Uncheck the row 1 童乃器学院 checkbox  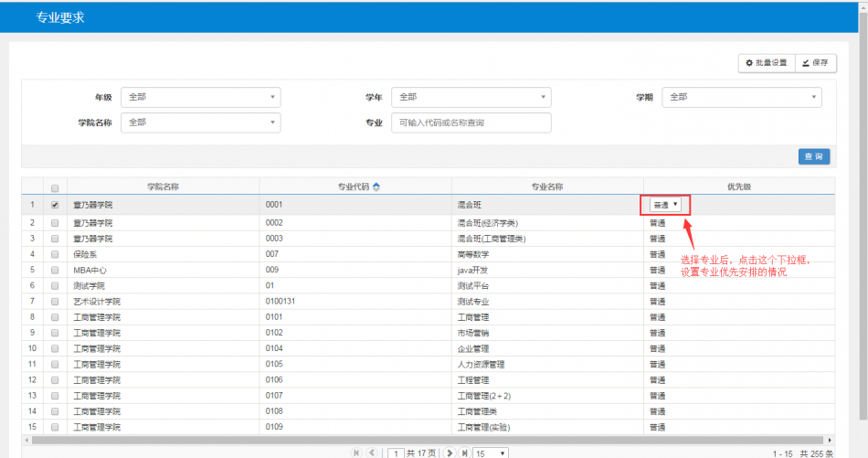click(x=55, y=205)
